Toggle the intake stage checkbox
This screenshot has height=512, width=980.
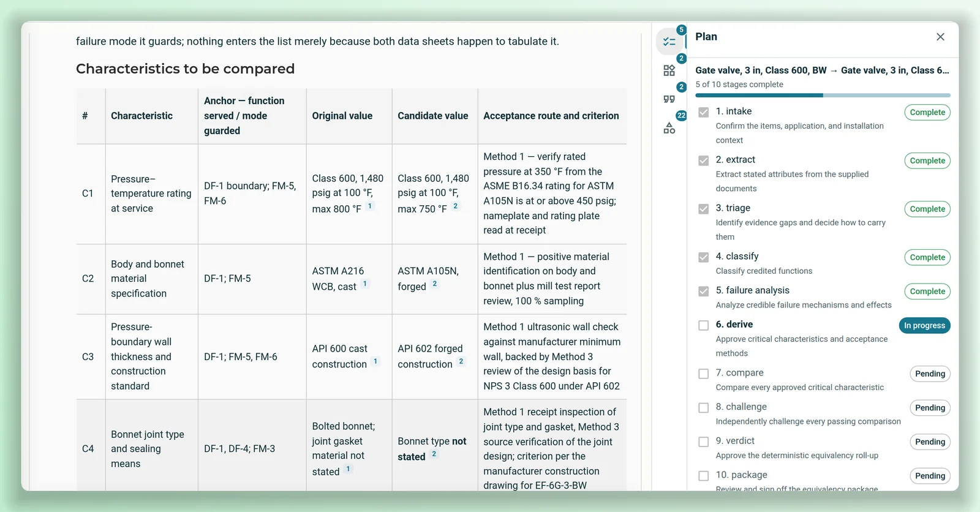click(x=704, y=112)
